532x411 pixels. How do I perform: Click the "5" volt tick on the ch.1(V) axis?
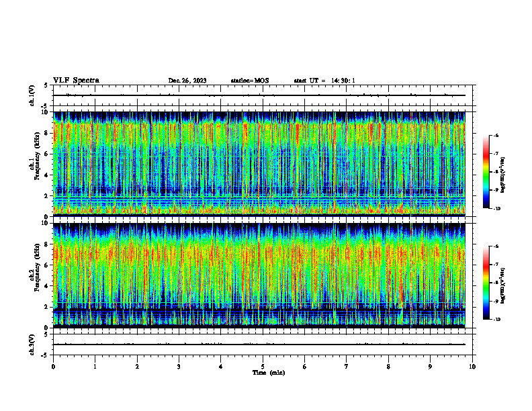click(x=46, y=85)
